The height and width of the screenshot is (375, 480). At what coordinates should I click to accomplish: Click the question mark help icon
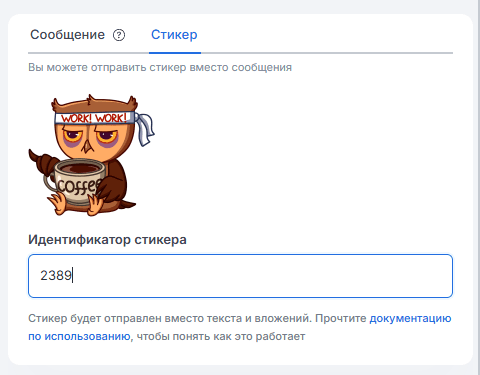119,35
